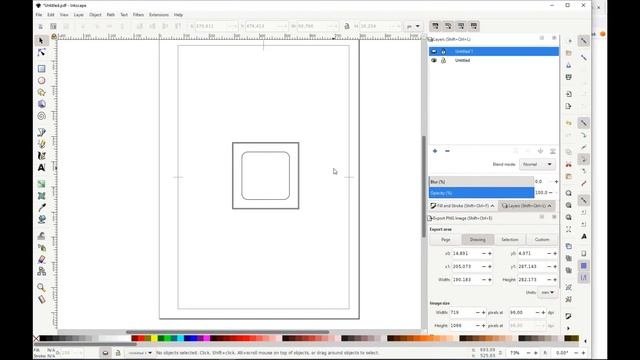Image resolution: width=640 pixels, height=360 pixels.
Task: Toggle lock of selected Untitled 1 layer
Action: tap(443, 51)
